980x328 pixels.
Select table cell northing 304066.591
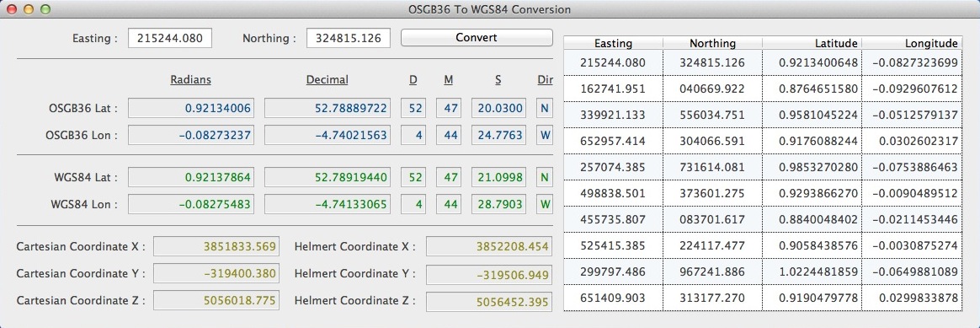tap(712, 142)
